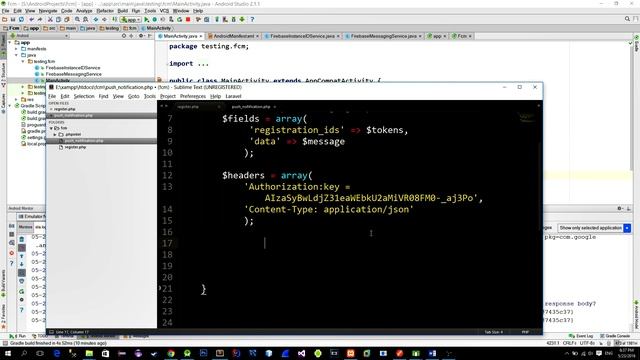Click the red Stop icon in Android Studio toolbar

point(188,19)
